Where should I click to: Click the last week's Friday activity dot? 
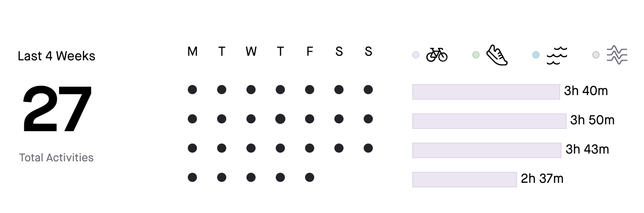point(310,177)
